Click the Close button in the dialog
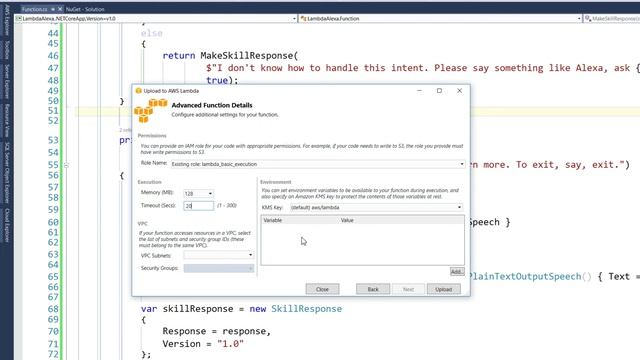This screenshot has width=640, height=360. click(322, 289)
